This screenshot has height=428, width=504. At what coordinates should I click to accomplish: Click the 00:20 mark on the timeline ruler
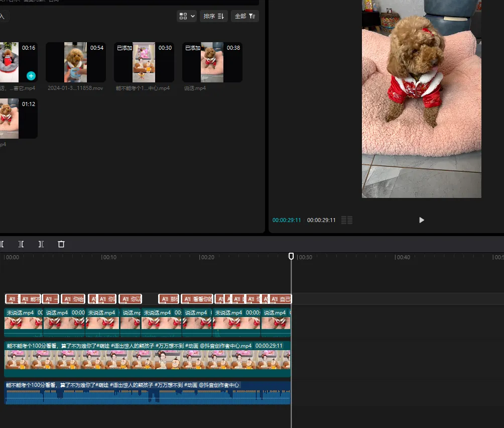(207, 257)
